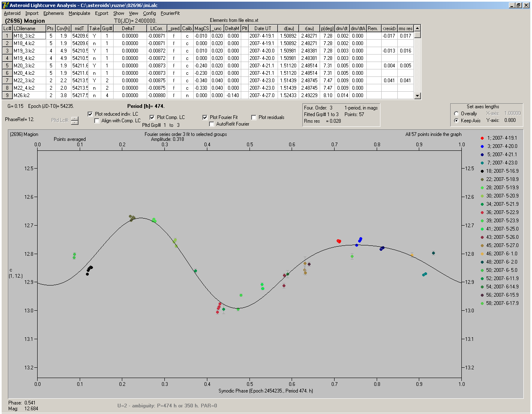Click the X-axis length value 1.00000
The image size is (532, 414).
coord(512,113)
